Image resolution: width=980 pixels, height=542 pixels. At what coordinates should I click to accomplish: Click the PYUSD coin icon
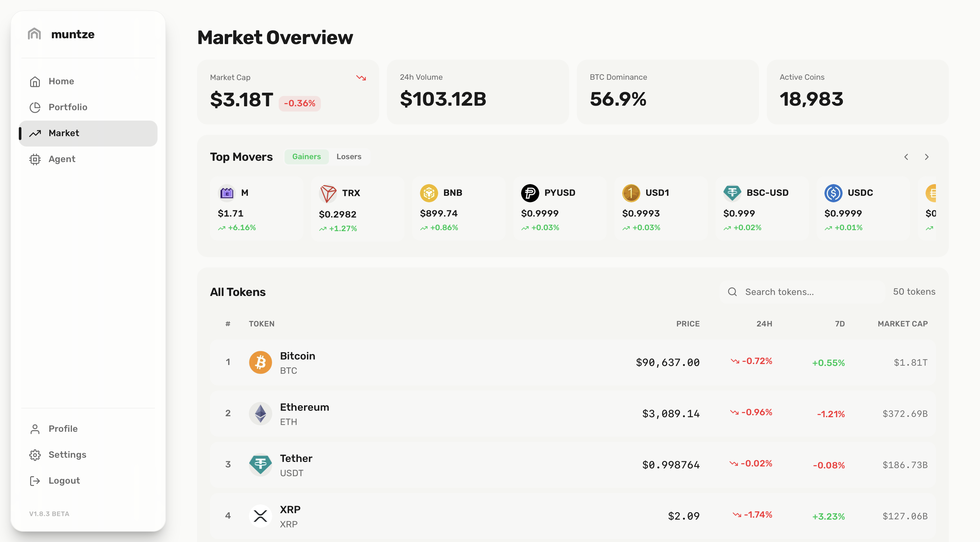tap(530, 193)
